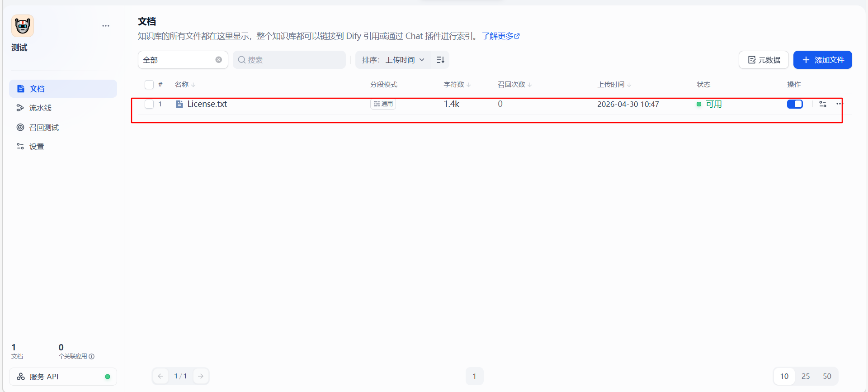Open the 服务 API panel
868x392 pixels.
tap(63, 377)
